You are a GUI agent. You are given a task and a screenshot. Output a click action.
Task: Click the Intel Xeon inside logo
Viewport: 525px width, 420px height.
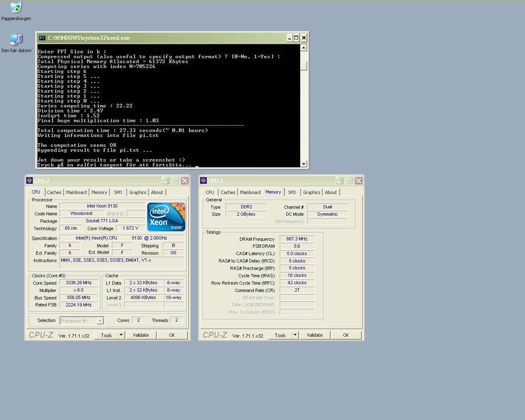click(x=166, y=217)
